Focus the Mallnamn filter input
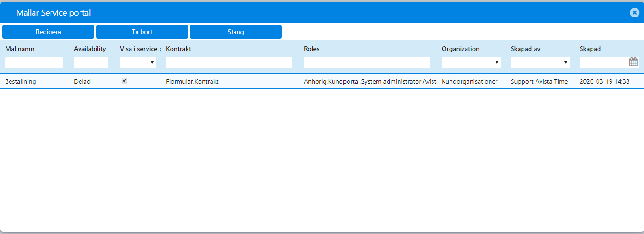Viewport: 644px width, 234px height. (34, 63)
